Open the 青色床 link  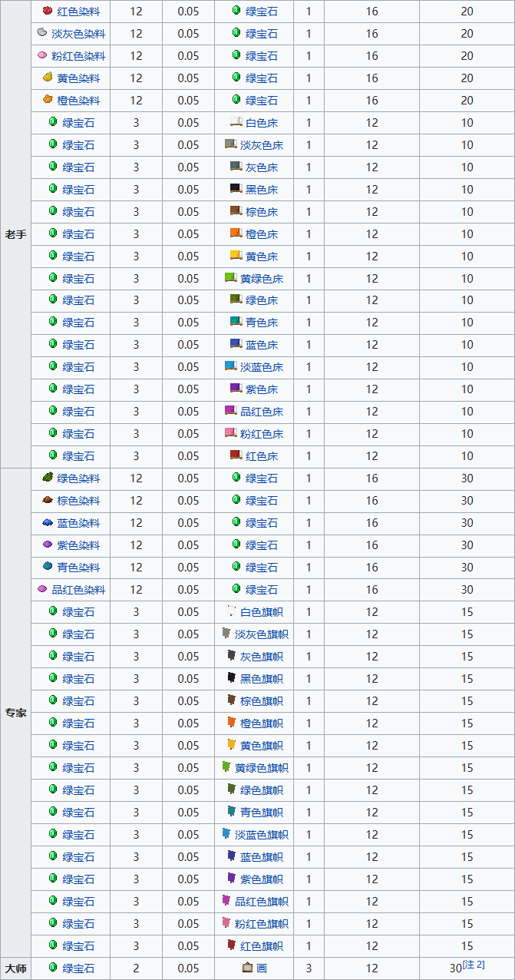[262, 323]
